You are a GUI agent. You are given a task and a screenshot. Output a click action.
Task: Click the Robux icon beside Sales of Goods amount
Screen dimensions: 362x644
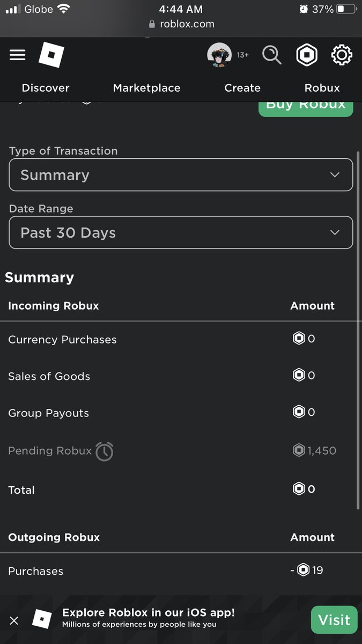299,375
